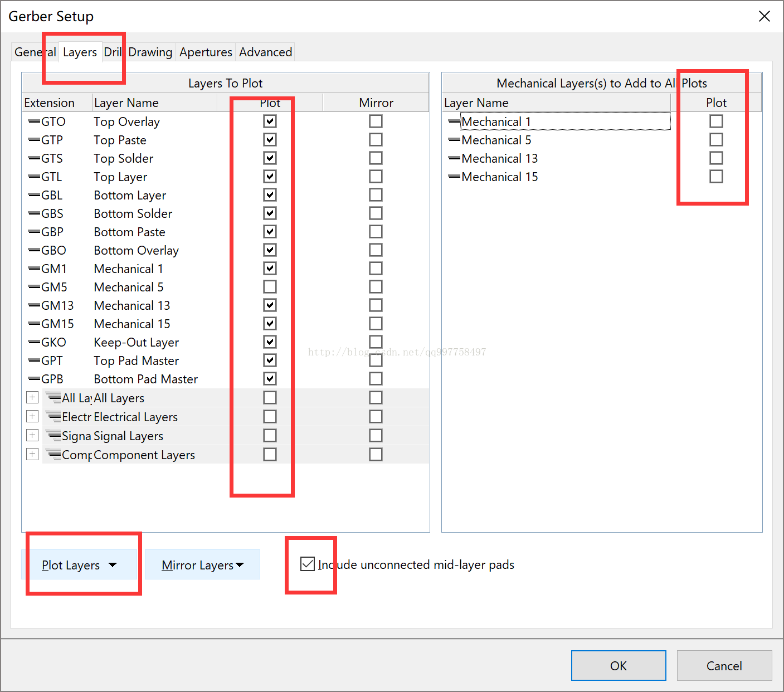Enable Plot for GM5 Mechanical 5
This screenshot has width=784, height=692.
coord(270,286)
